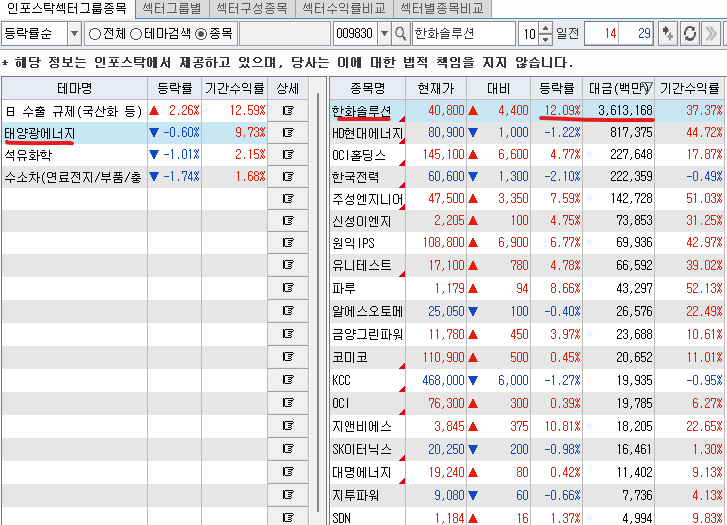Click the 14 rising count field

(602, 33)
